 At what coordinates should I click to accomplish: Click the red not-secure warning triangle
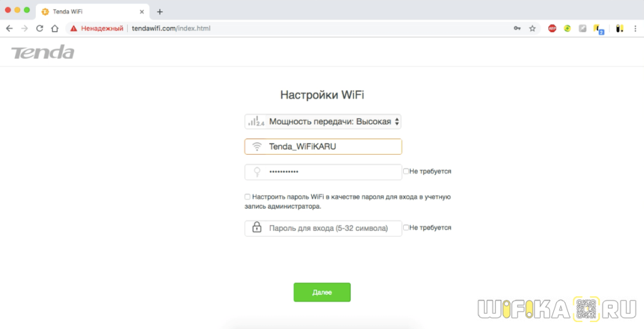point(74,28)
